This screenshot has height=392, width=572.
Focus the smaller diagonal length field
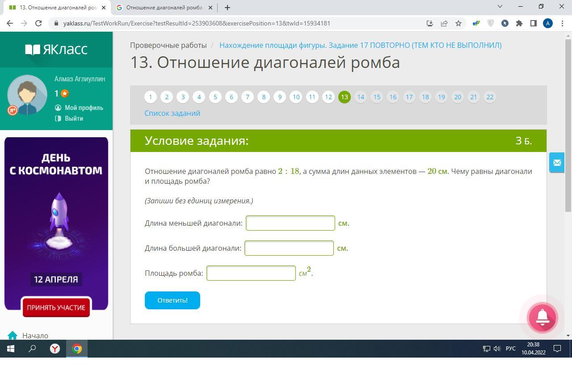290,223
